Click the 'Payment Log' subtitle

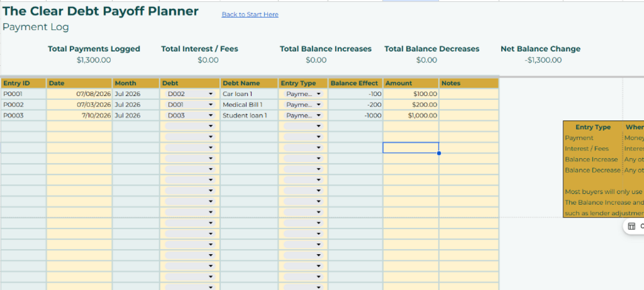tap(36, 28)
